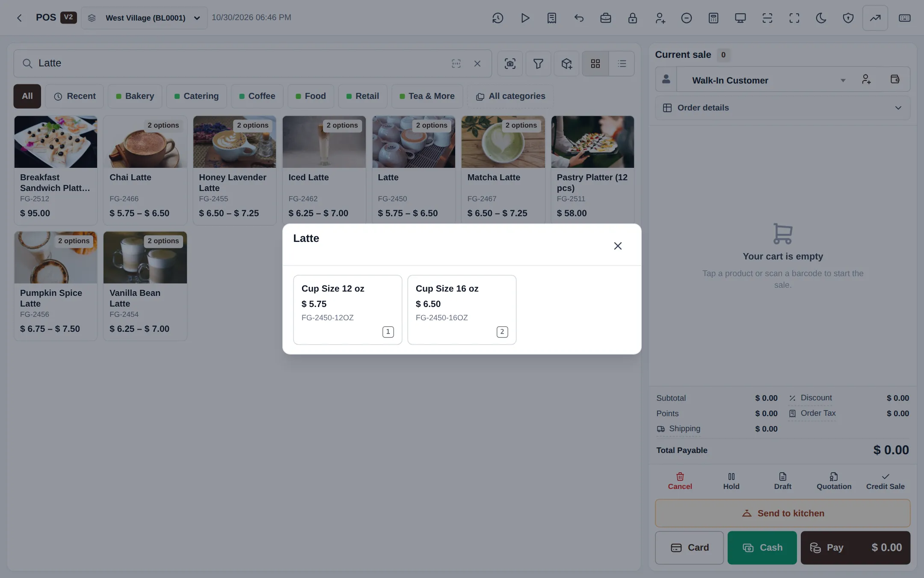Viewport: 924px width, 578px height.
Task: Open the product filter funnel icon
Action: tap(538, 64)
